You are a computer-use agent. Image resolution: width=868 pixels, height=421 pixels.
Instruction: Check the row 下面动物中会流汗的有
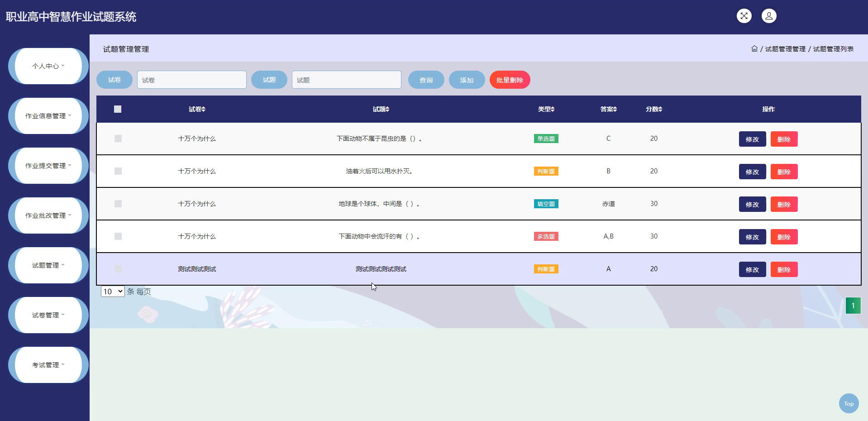pos(118,236)
